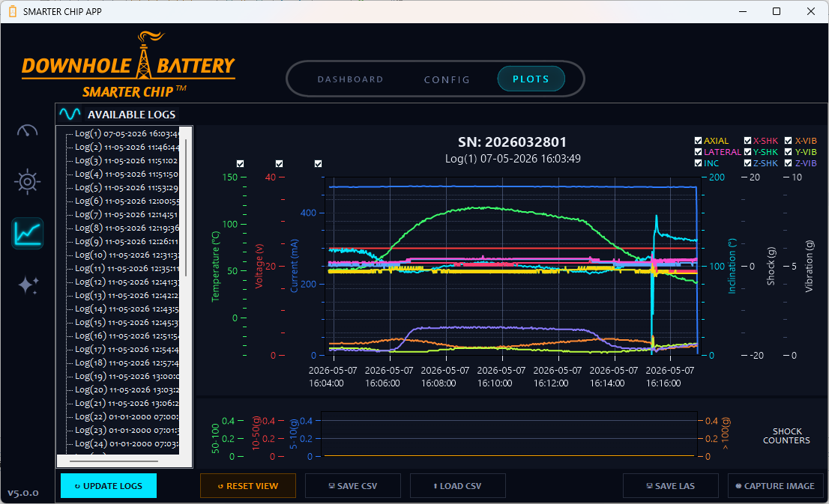
Task: Toggle the LATERAL series checkbox
Action: click(x=698, y=151)
